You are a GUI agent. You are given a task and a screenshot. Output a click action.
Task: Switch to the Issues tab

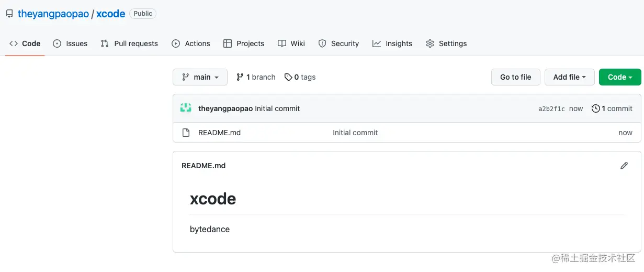[70, 43]
